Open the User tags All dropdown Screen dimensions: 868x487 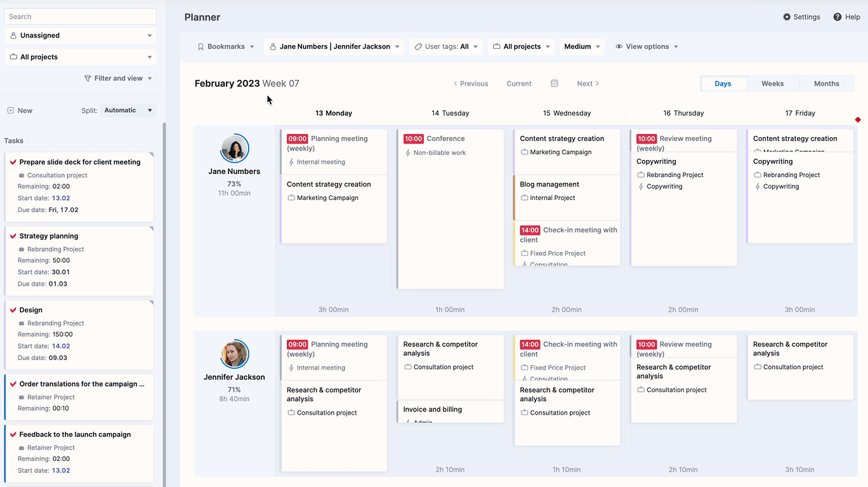click(x=447, y=46)
